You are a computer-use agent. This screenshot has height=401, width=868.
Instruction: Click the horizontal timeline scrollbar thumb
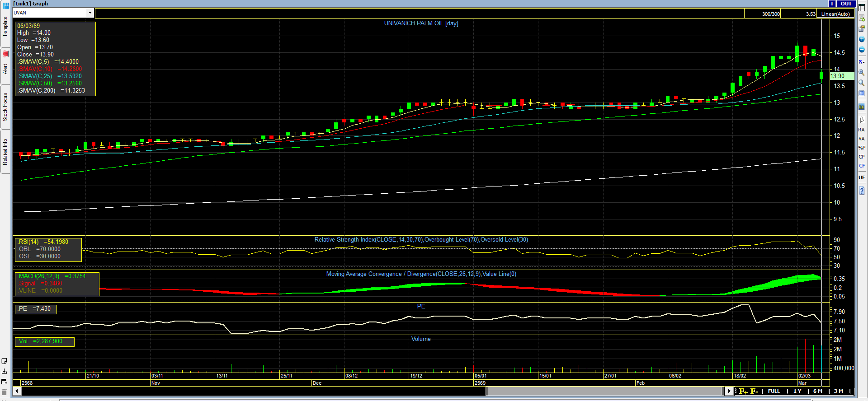coord(605,391)
